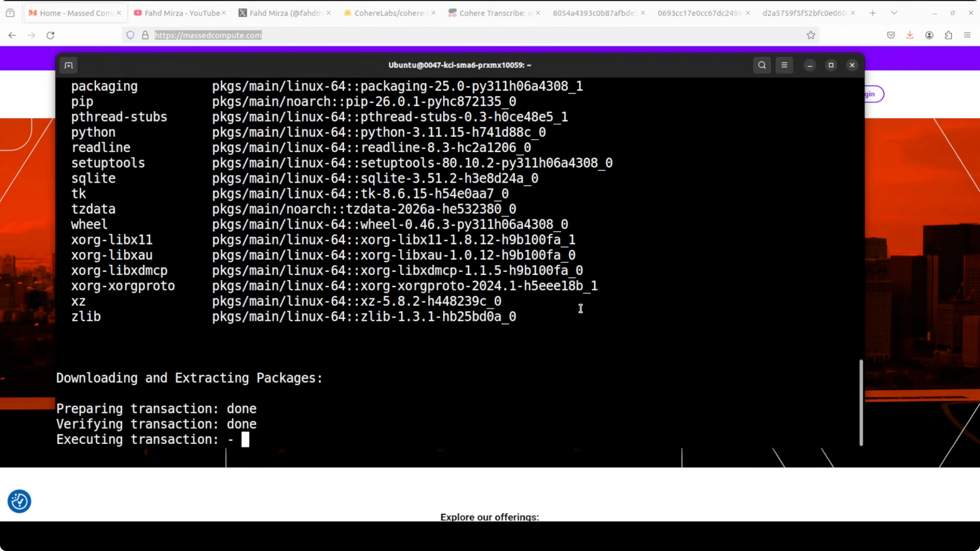Viewport: 980px width, 551px height.
Task: Close the CohereLabs tab
Action: [x=433, y=13]
